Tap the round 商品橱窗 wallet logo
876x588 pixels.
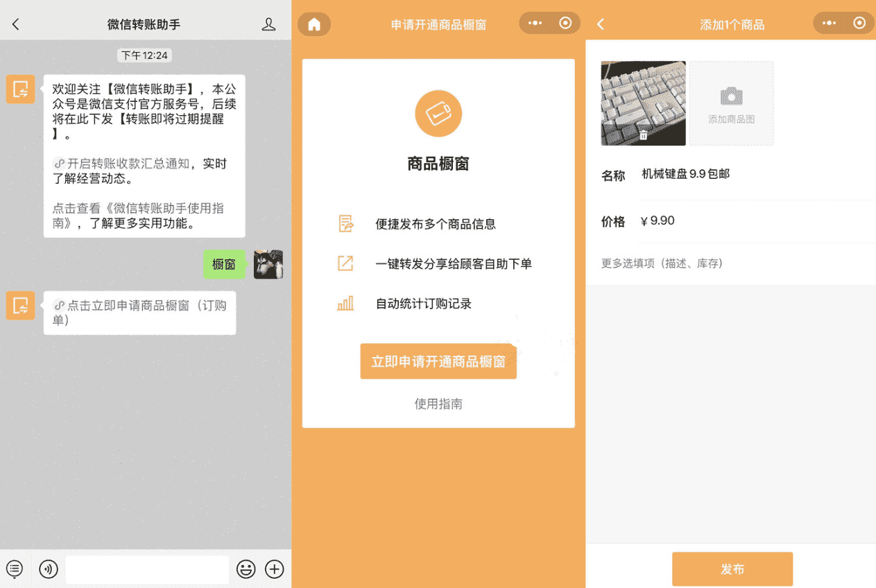tap(438, 114)
